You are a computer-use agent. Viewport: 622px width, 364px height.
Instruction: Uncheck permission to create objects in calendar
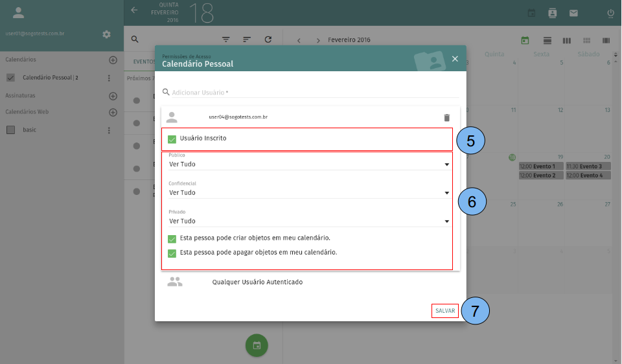click(x=172, y=238)
